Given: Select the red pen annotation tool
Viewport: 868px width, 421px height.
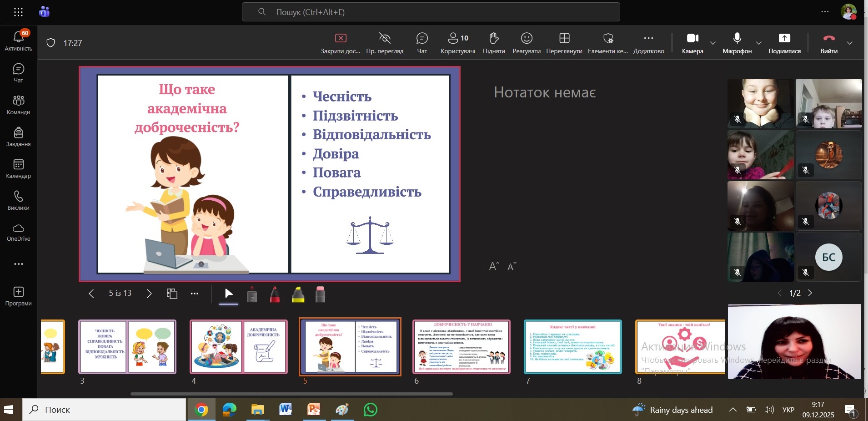Looking at the screenshot, I should click(x=275, y=294).
